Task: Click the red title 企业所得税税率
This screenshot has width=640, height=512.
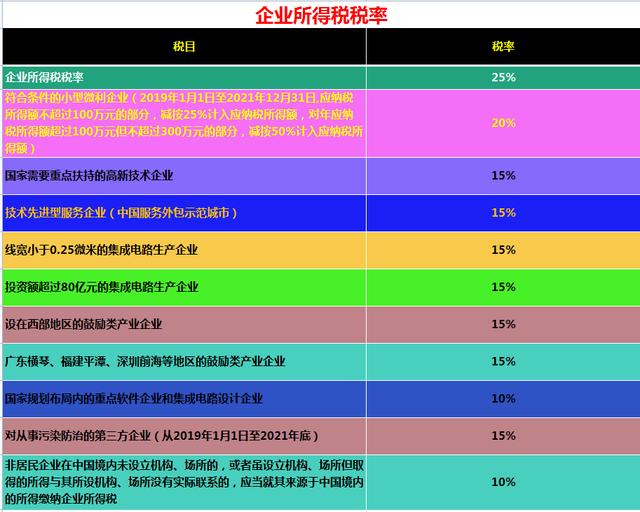Action: point(321,16)
